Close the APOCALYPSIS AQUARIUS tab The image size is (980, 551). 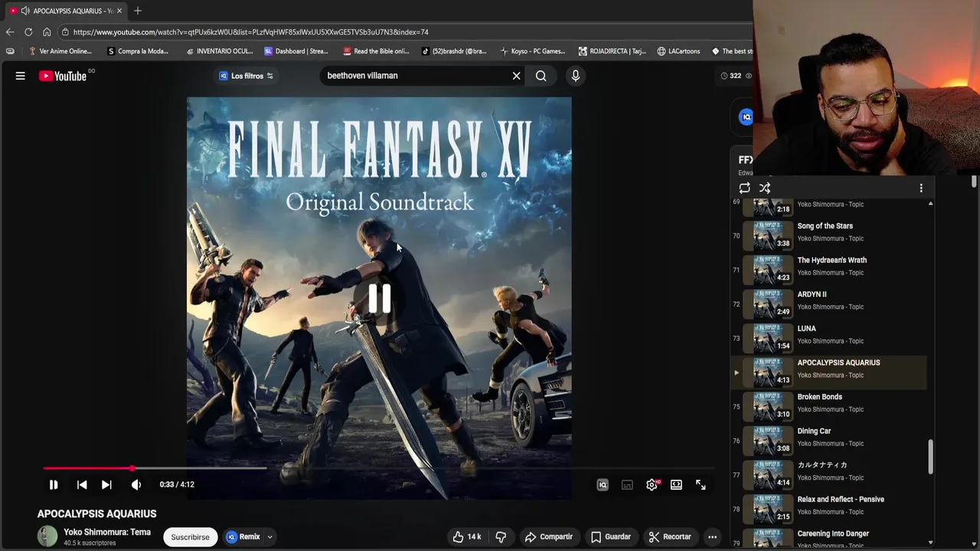[119, 11]
